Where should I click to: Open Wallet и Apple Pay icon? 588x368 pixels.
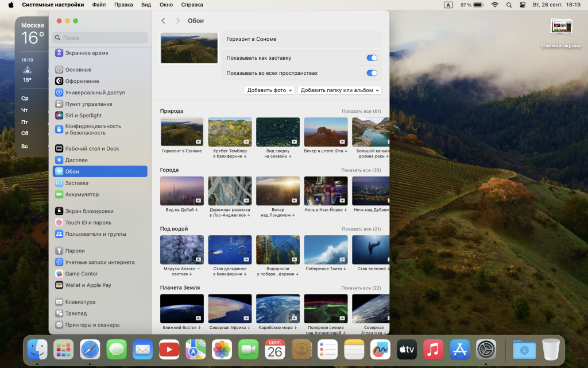[59, 285]
